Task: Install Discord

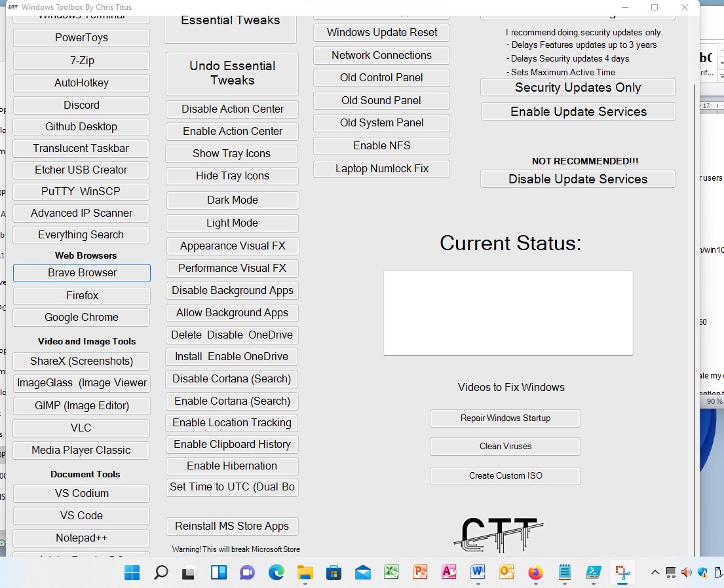Action: [81, 105]
